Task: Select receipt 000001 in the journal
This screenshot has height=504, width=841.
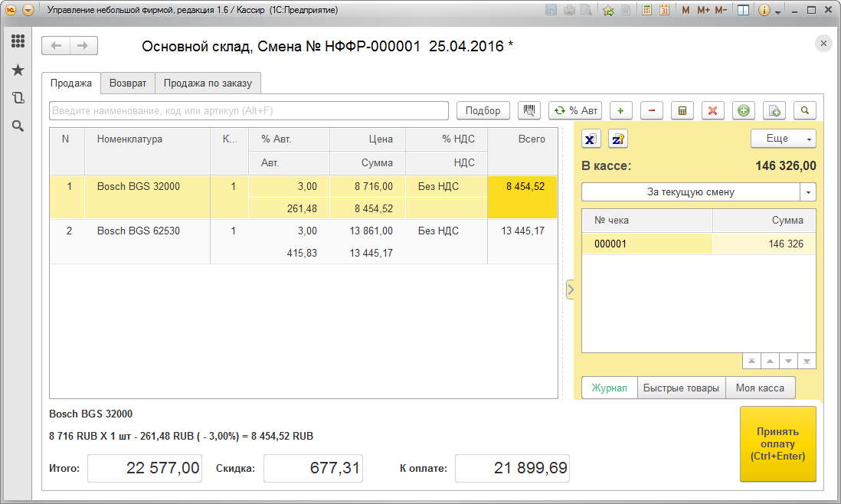Action: (699, 244)
